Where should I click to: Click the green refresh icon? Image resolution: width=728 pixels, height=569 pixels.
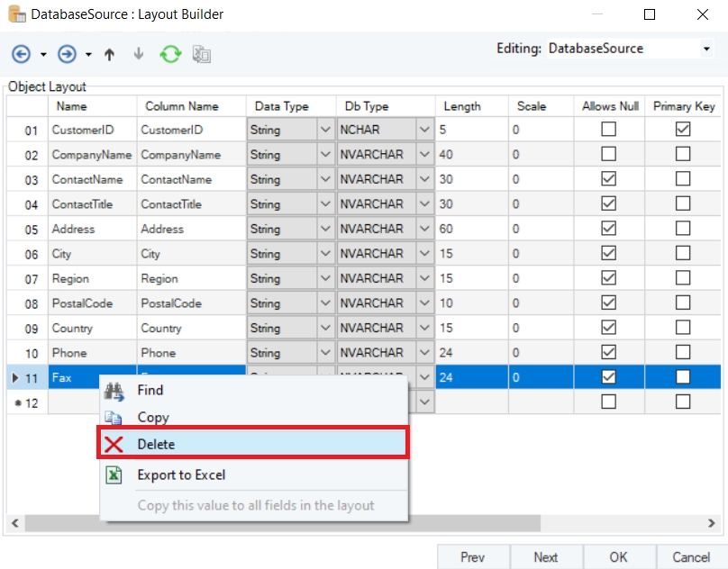(x=170, y=54)
